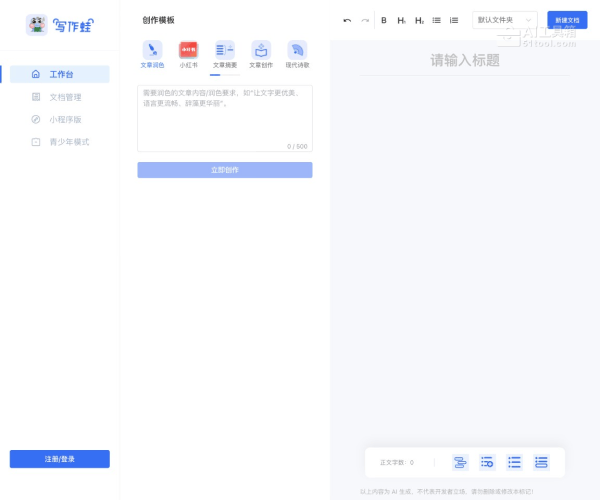Select the 小红书 template icon
600x500 pixels.
click(188, 54)
